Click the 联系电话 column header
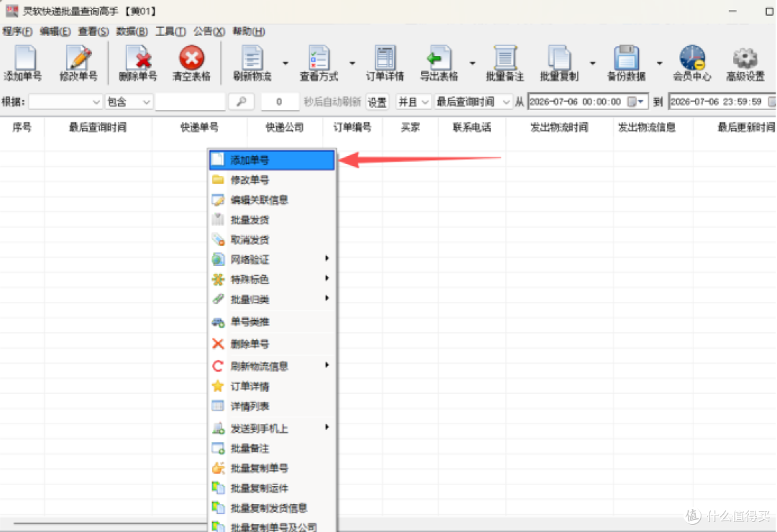Screen dimensions: 777x532 point(472,127)
